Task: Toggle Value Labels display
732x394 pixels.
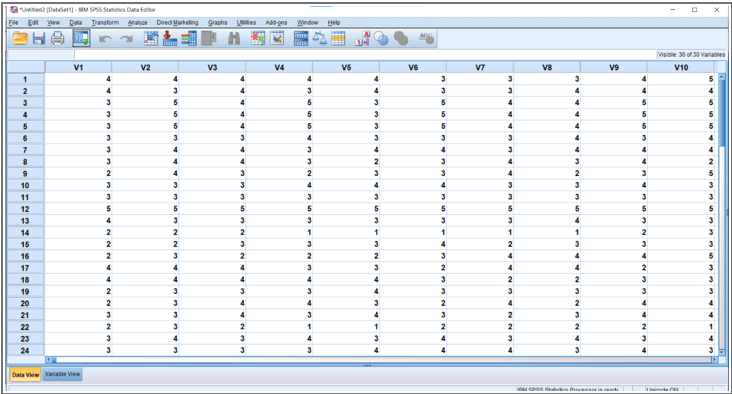Action: click(362, 38)
